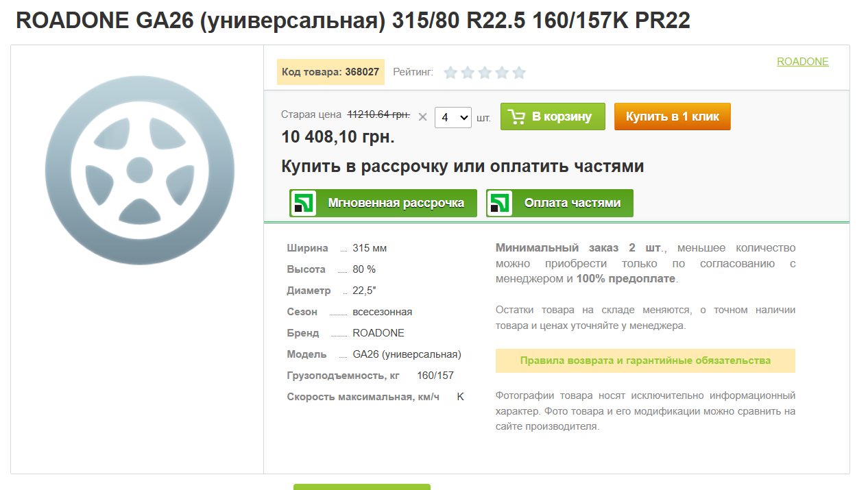868x490 pixels.
Task: Open the ROADONE brand link
Action: 803,62
